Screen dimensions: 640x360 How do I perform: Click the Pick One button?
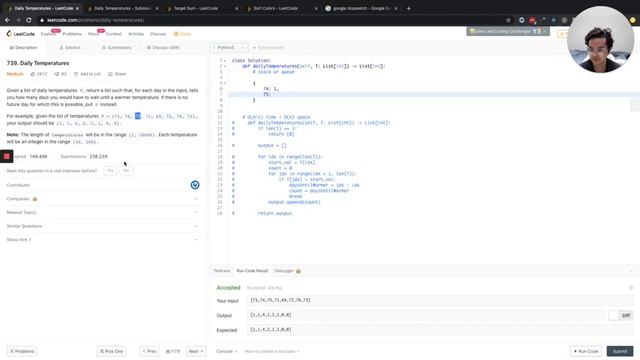coord(111,351)
